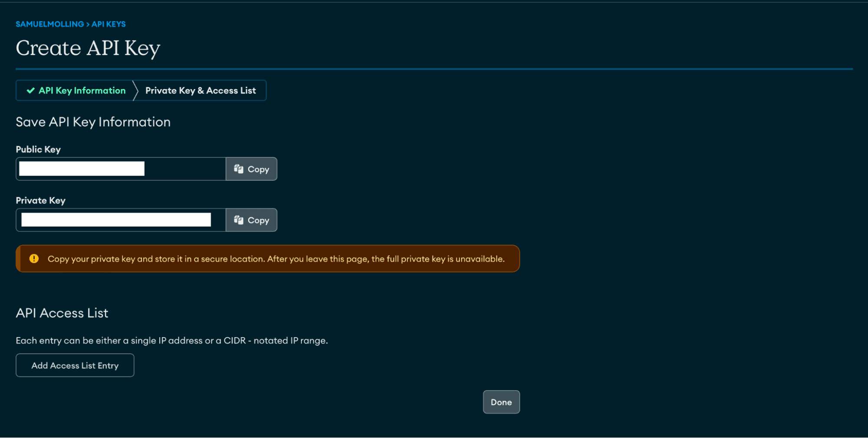868x438 pixels.
Task: Click the CIDR IP range description text
Action: point(172,341)
